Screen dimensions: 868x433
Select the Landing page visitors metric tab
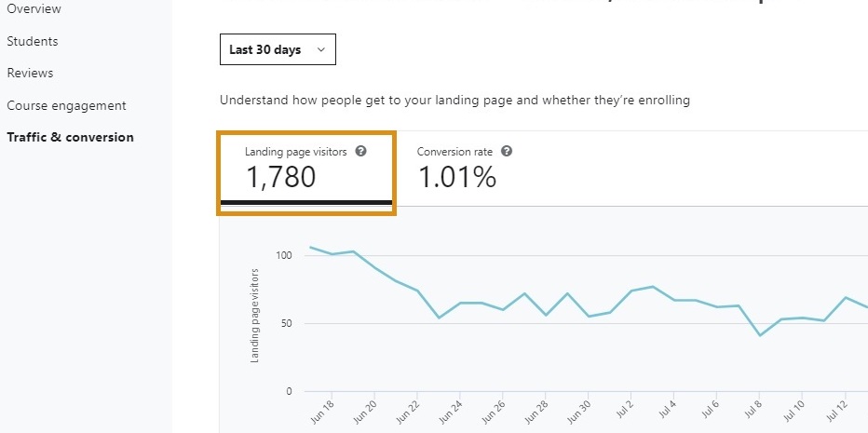click(306, 173)
